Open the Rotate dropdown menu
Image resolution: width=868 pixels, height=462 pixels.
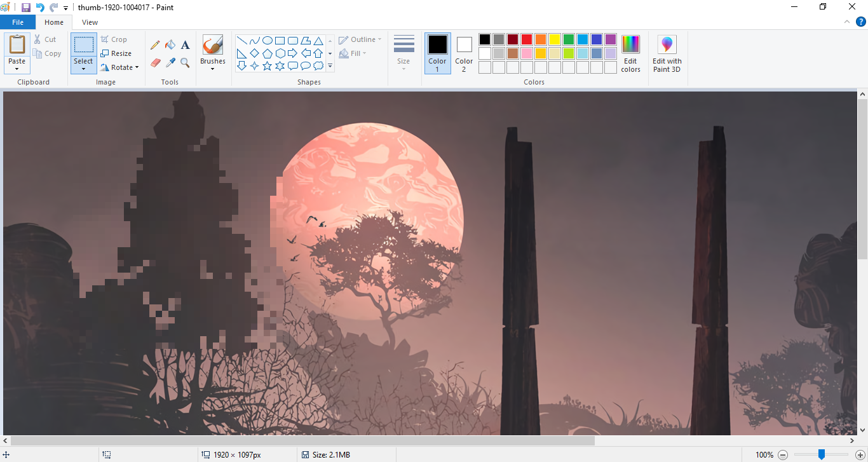click(x=119, y=67)
